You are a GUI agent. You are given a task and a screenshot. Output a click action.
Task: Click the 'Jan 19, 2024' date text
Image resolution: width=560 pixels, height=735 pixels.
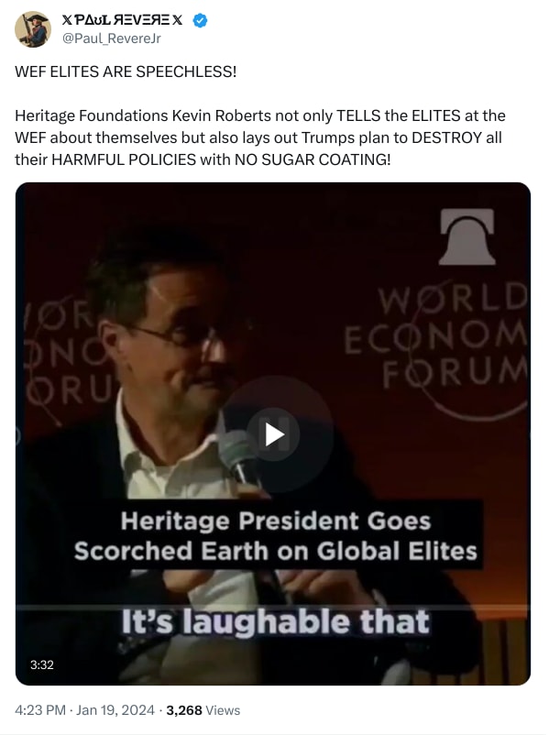coord(115,710)
